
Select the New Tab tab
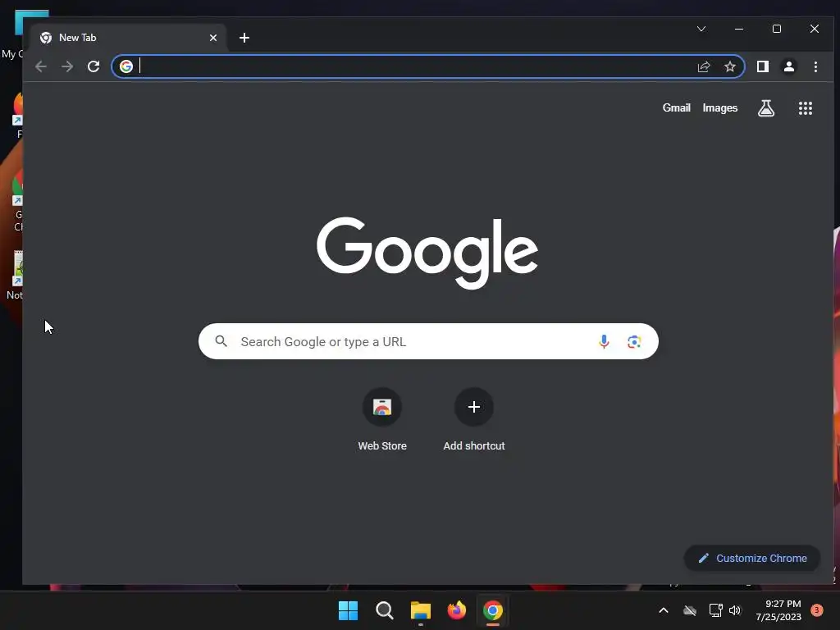click(129, 38)
